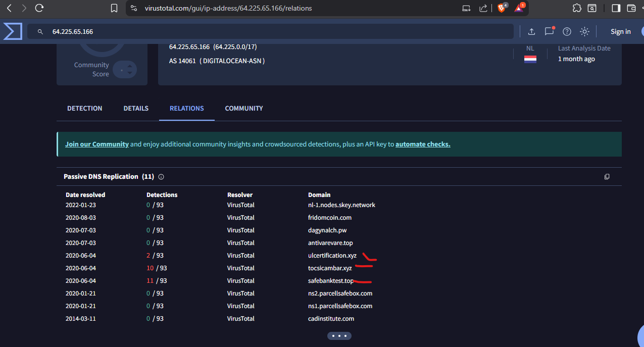Click the AS 14061 DIGITALOCEAN-ASN text
The image size is (644, 347).
pyautogui.click(x=217, y=61)
